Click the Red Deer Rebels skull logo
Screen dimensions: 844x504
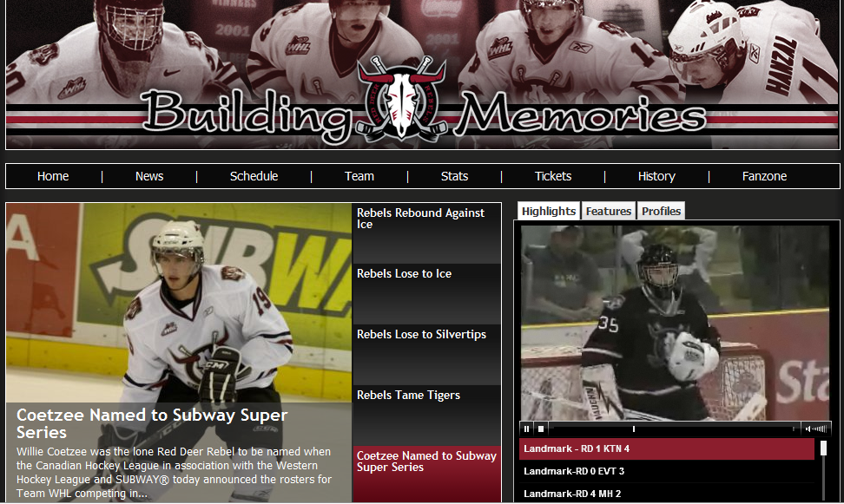coord(401,98)
